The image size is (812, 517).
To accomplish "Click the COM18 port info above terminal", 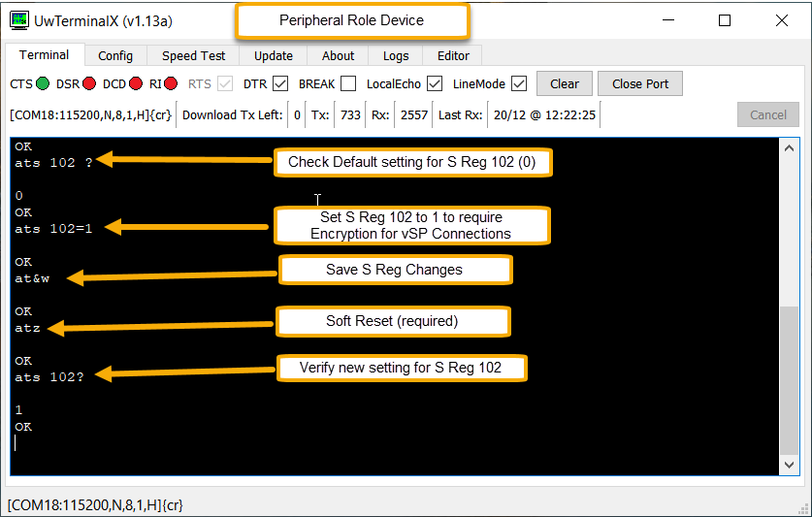I will (x=90, y=115).
